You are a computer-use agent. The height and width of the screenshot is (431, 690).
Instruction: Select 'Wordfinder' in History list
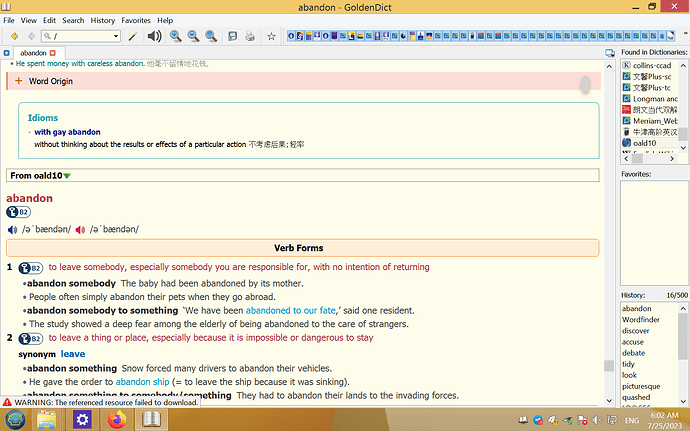tap(641, 320)
